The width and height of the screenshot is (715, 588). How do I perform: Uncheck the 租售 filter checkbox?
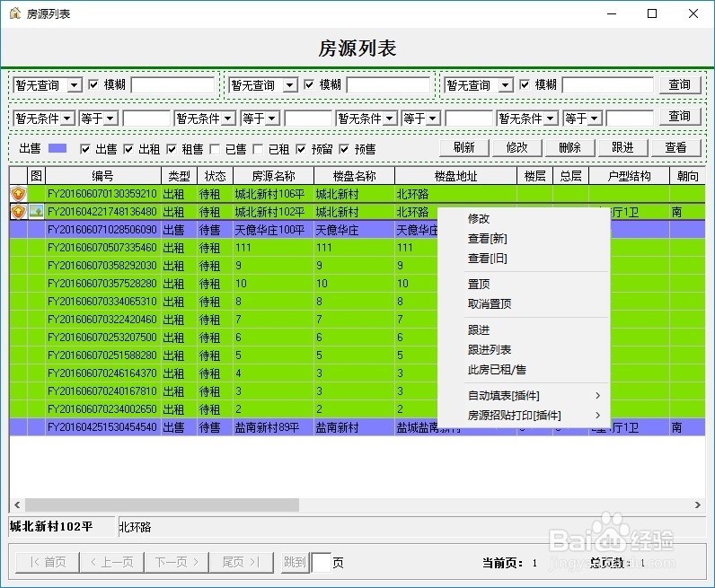172,149
